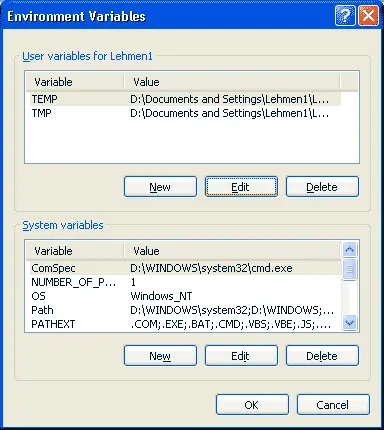Click the Path value D:\WINDOWS\system32;D:\WINDOWS
The image size is (384, 430).
click(232, 310)
